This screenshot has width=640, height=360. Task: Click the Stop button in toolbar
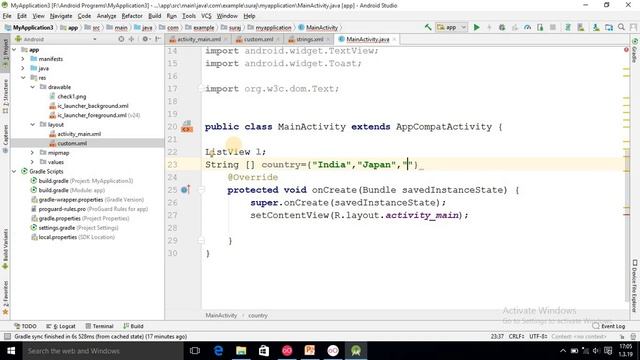pos(553,27)
